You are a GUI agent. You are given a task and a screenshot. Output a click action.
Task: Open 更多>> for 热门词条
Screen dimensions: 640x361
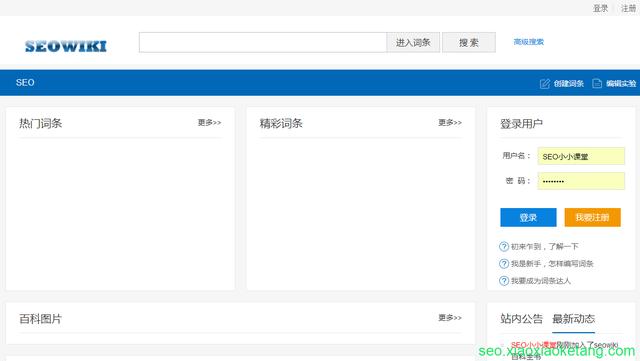209,123
